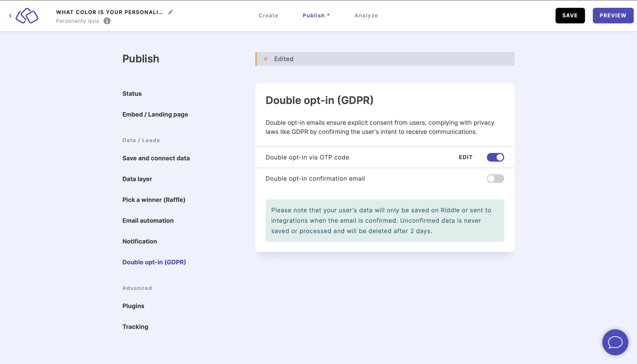Expand the Notification settings section

tap(140, 241)
